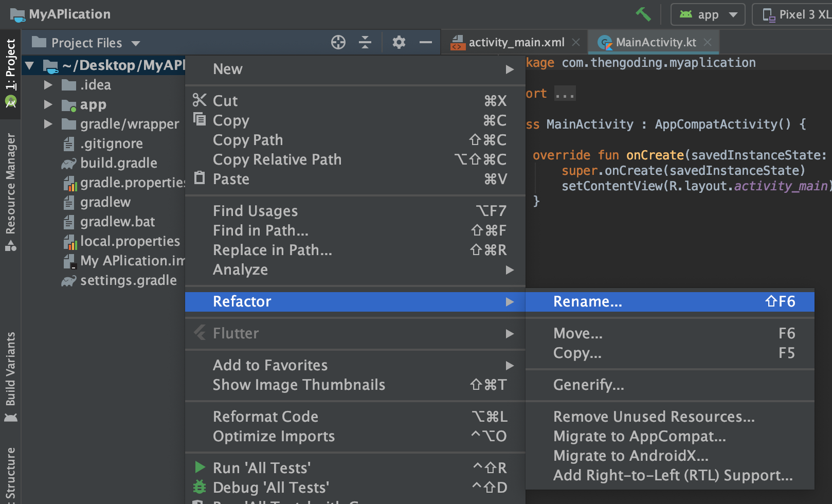Click the locate-in-project target icon
Viewport: 832px width, 504px height.
click(x=338, y=42)
